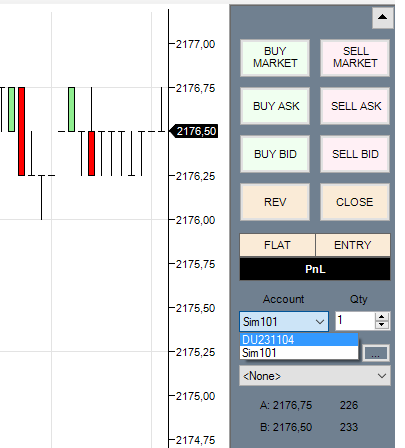This screenshot has height=448, width=405.
Task: Click the BUY MARKET button
Action: click(275, 58)
